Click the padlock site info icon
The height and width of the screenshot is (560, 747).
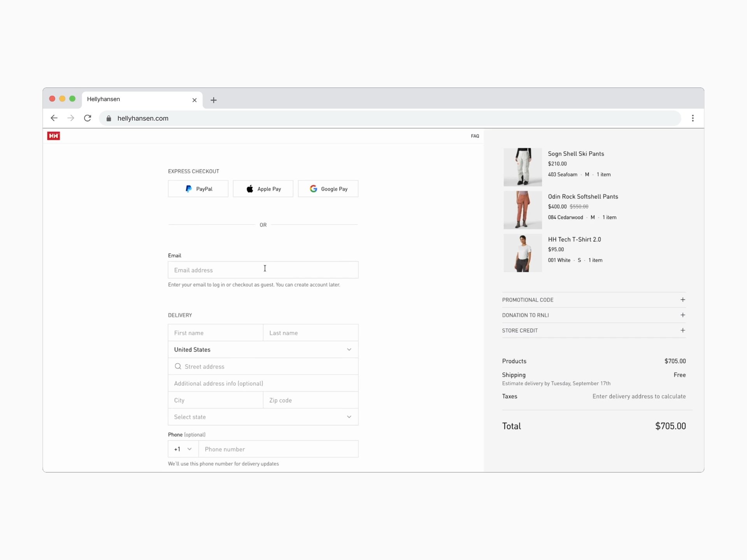[x=109, y=119]
